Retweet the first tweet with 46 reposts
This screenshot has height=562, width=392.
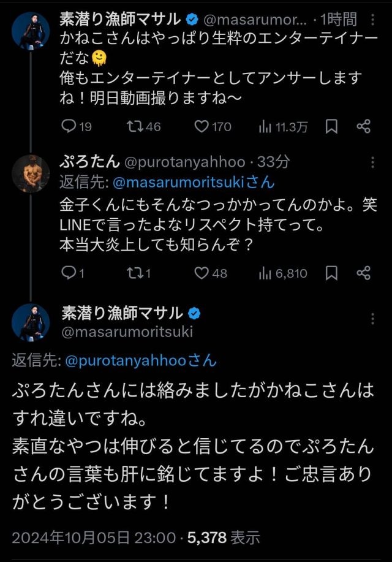pos(134,126)
